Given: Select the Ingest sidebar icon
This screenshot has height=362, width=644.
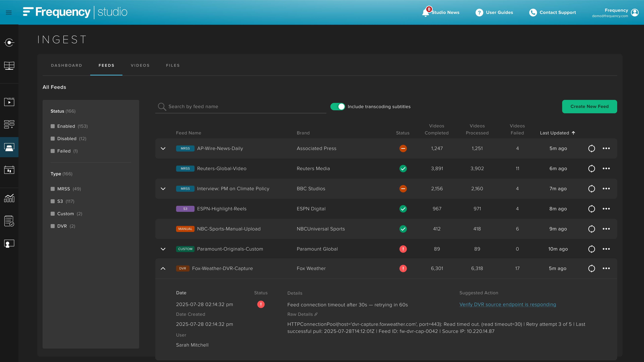Looking at the screenshot, I should (x=9, y=147).
